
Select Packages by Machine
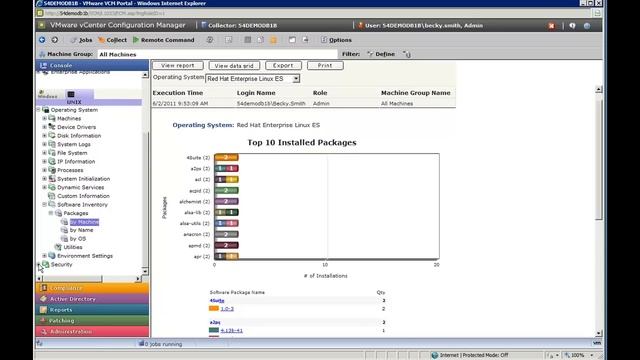84,222
